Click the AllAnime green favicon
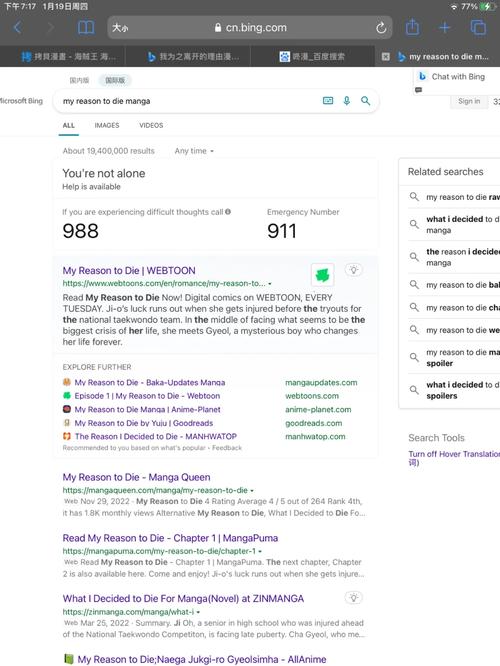The height and width of the screenshot is (666, 500). pyautogui.click(x=68, y=659)
